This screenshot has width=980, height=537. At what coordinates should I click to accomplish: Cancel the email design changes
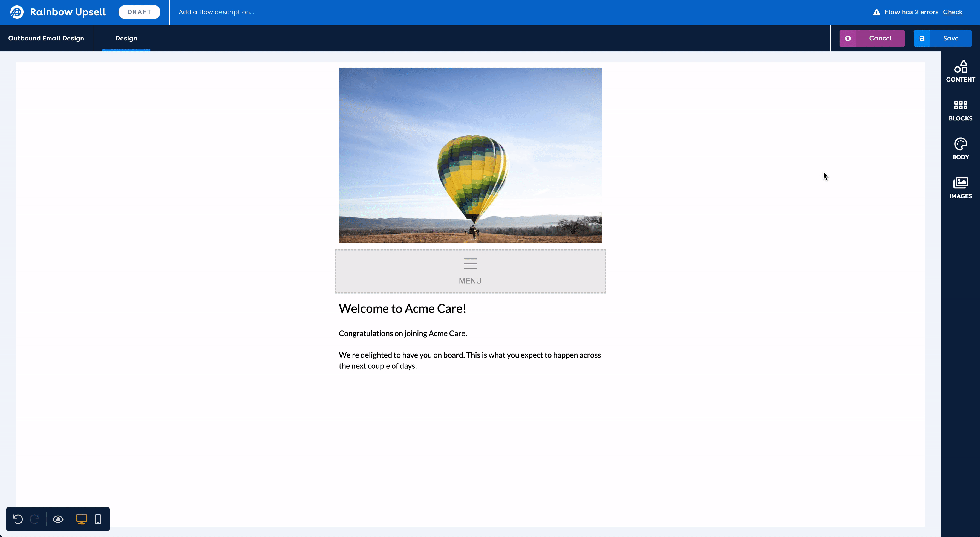click(872, 38)
